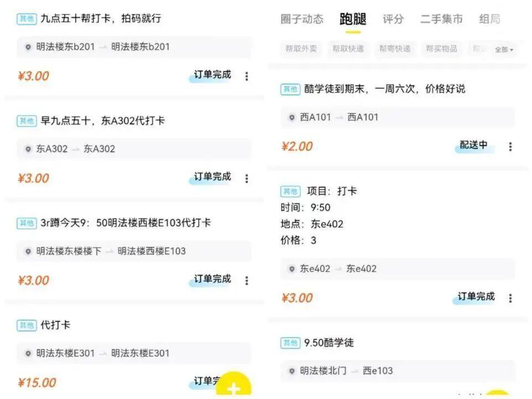Apply the 帮买物品 filter
The height and width of the screenshot is (399, 532).
click(x=441, y=49)
